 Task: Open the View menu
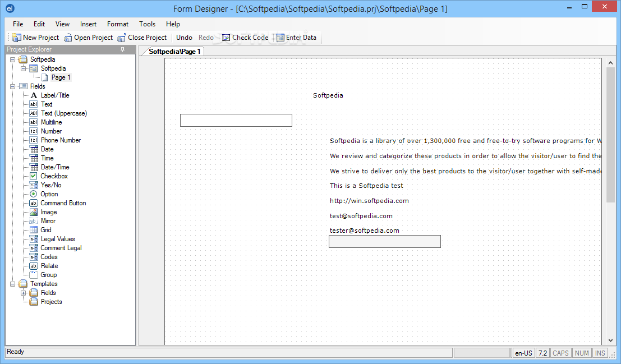click(62, 24)
